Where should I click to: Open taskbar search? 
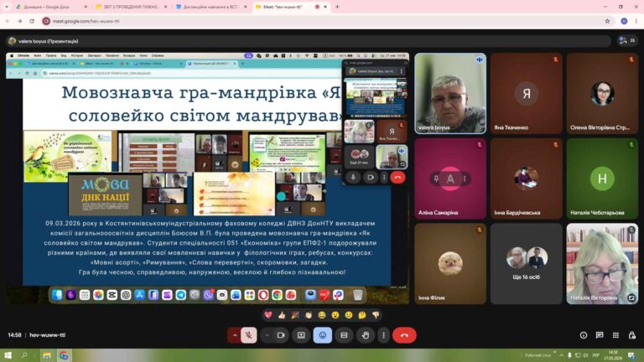pos(24,355)
